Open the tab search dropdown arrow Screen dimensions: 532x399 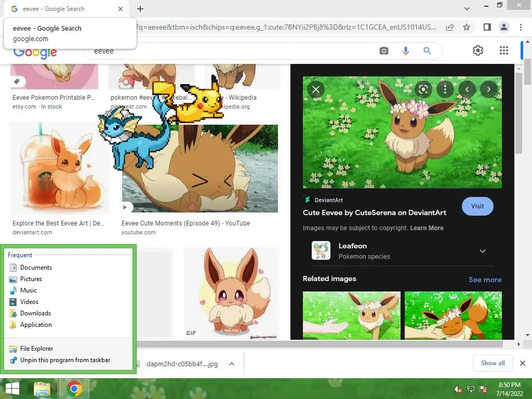(467, 9)
